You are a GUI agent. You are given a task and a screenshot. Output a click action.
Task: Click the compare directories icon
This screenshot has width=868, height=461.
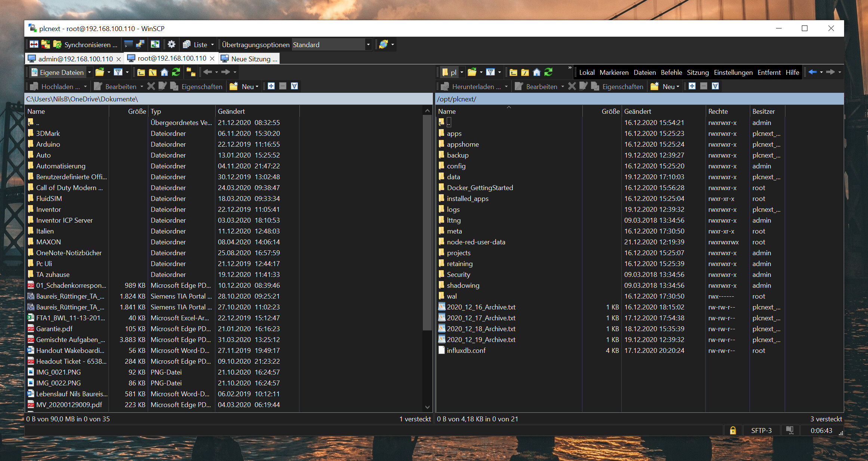coord(34,45)
